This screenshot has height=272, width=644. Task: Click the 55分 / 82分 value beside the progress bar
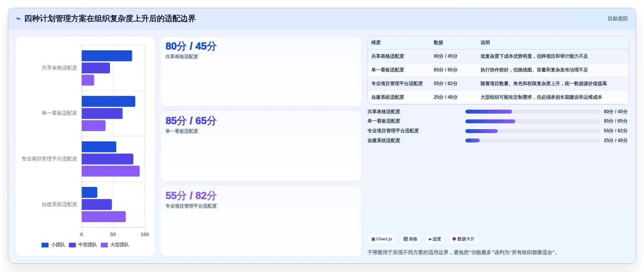(x=616, y=131)
